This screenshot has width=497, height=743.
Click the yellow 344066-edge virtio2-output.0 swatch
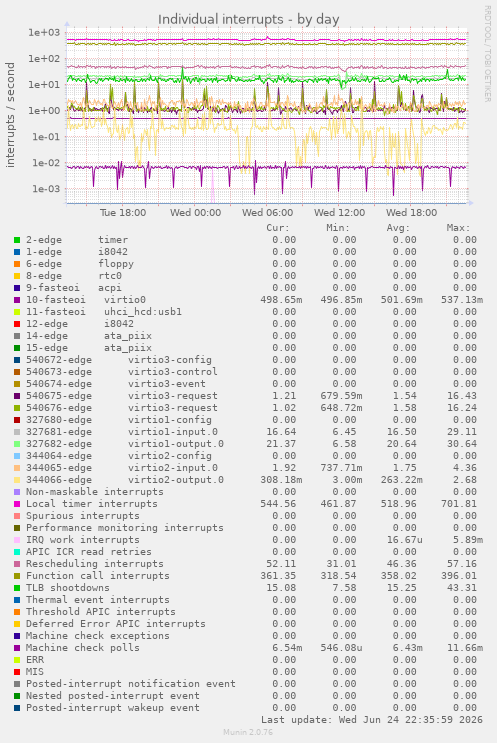17,480
